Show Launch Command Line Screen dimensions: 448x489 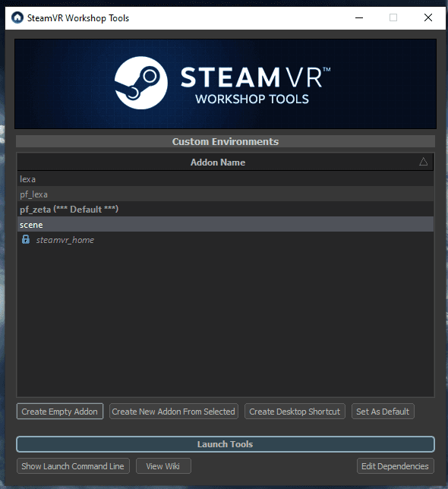(73, 466)
